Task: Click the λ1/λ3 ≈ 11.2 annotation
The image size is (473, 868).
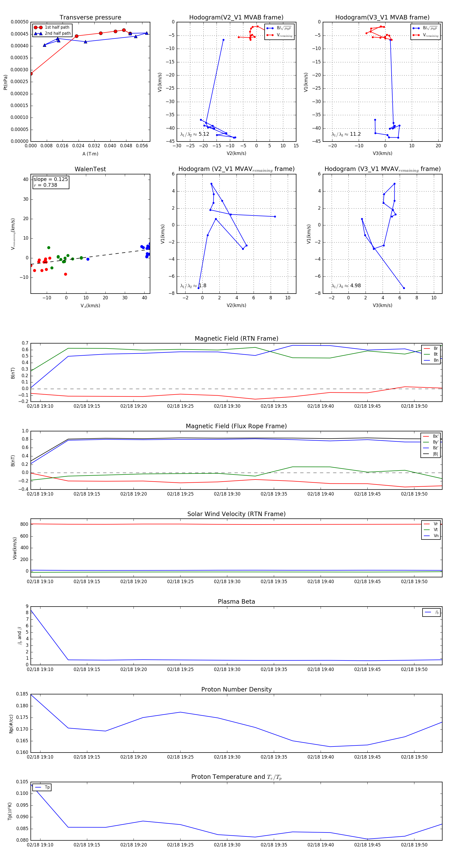Action: click(346, 134)
